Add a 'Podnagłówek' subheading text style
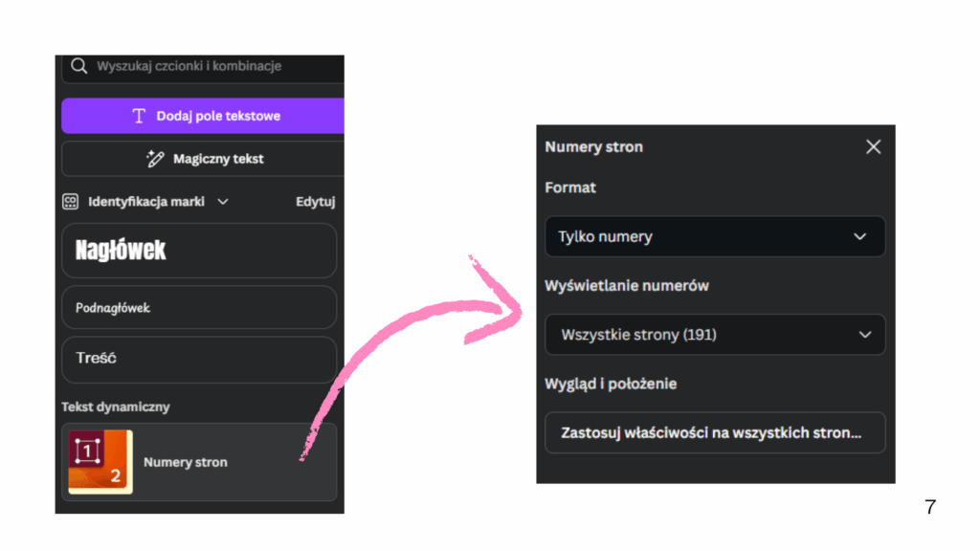The image size is (980, 551). coord(198,308)
